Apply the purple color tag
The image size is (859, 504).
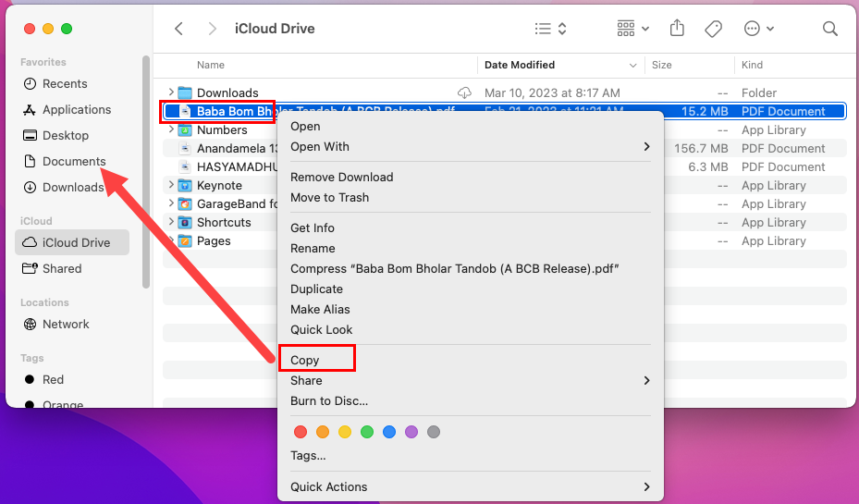[x=411, y=432]
